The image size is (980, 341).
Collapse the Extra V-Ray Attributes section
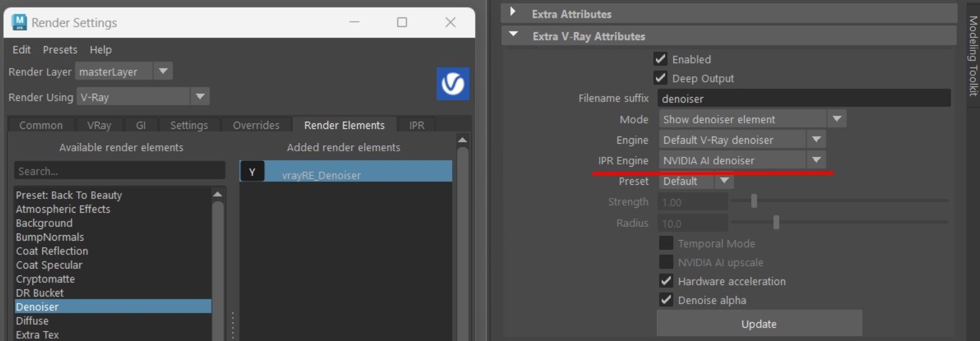513,35
